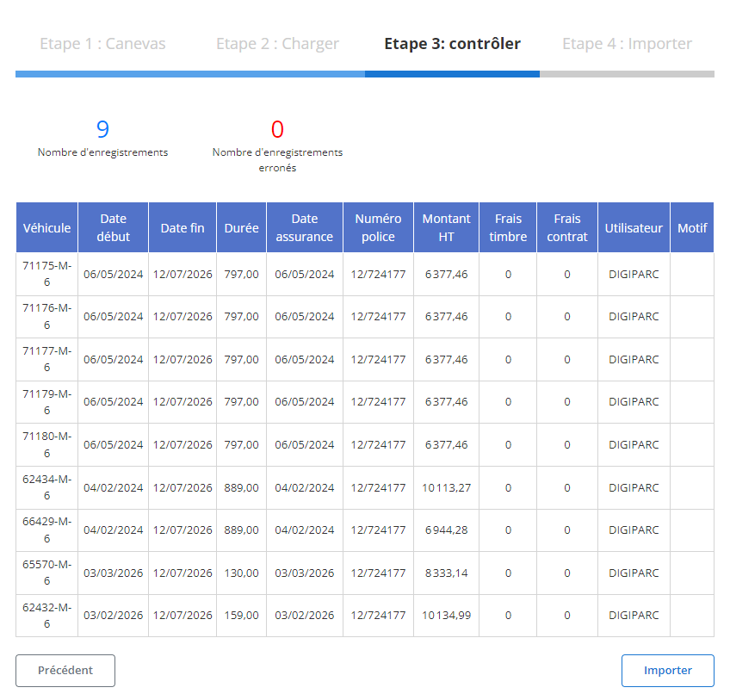Viewport: 730px width, 700px height.
Task: Click the Frais timbre column header
Action: click(508, 228)
